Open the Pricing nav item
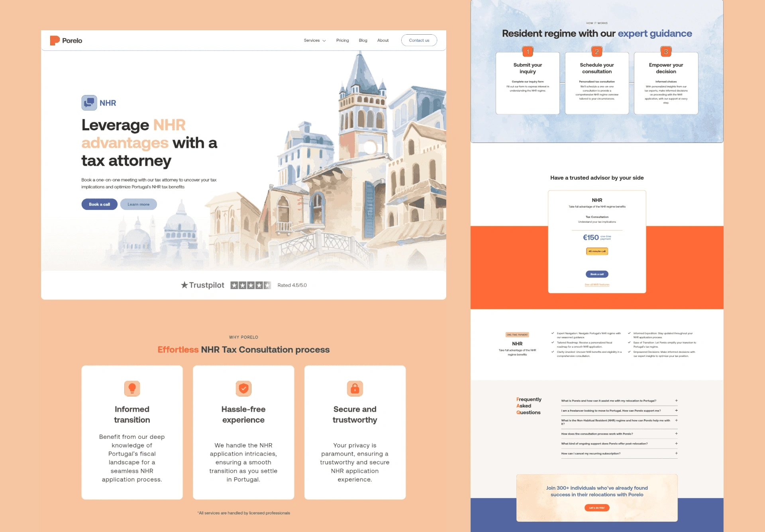Viewport: 765px width, 532px height. click(342, 40)
